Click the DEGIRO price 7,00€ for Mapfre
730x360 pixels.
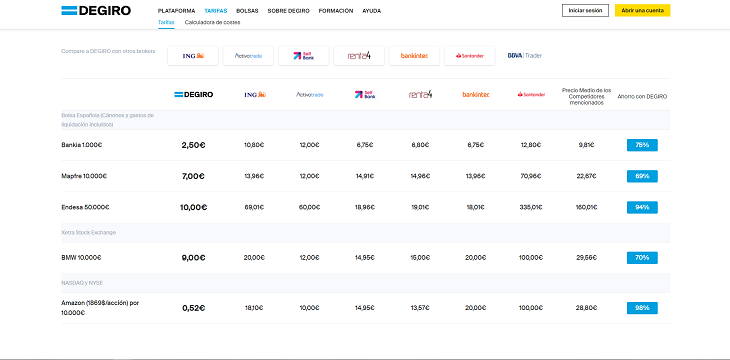(194, 176)
